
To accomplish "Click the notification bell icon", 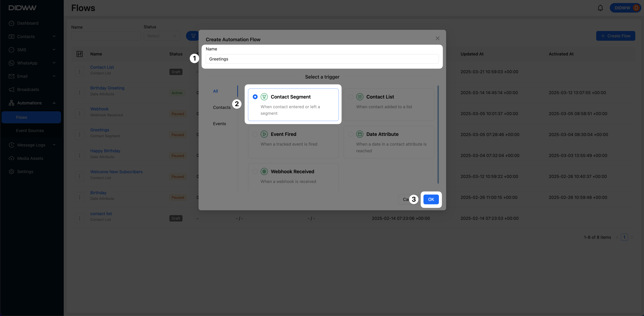I will pos(600,8).
